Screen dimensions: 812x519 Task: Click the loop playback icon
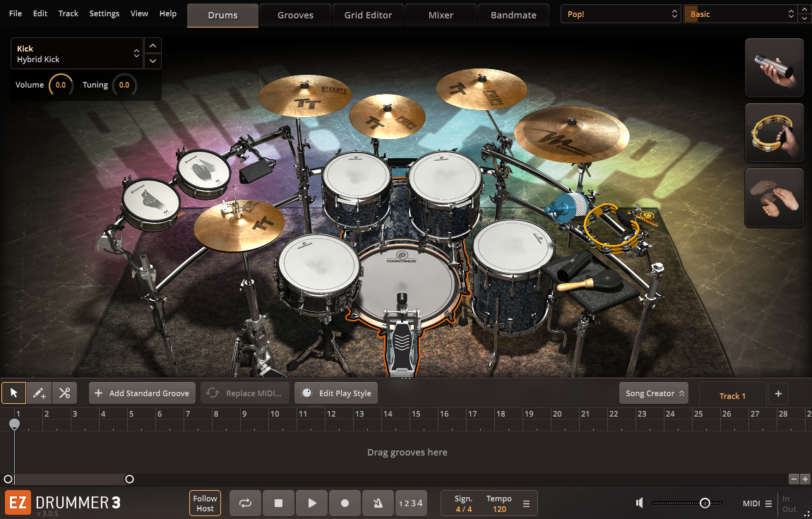(245, 503)
